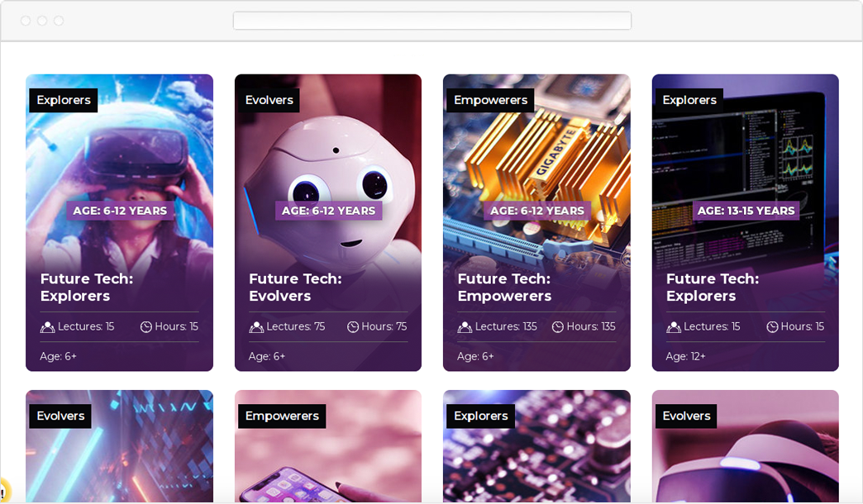
Task: Click the lectures icon on the 13-15 Explorers card
Action: 673,327
